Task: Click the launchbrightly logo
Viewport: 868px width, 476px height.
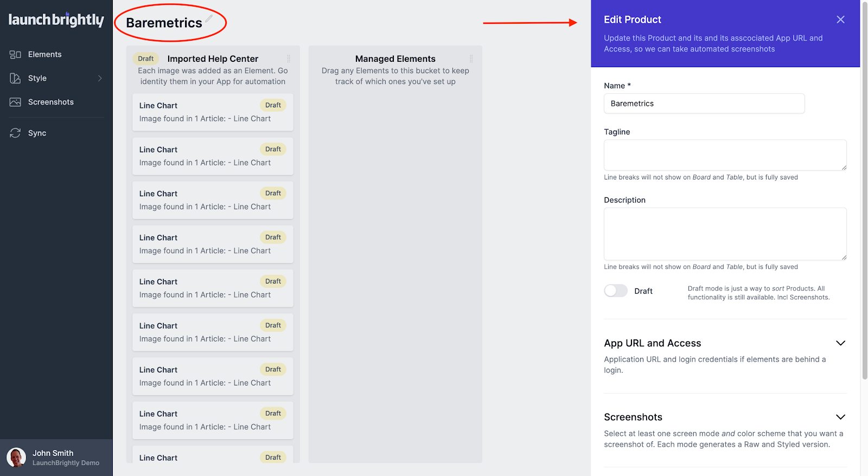Action: pos(56,20)
